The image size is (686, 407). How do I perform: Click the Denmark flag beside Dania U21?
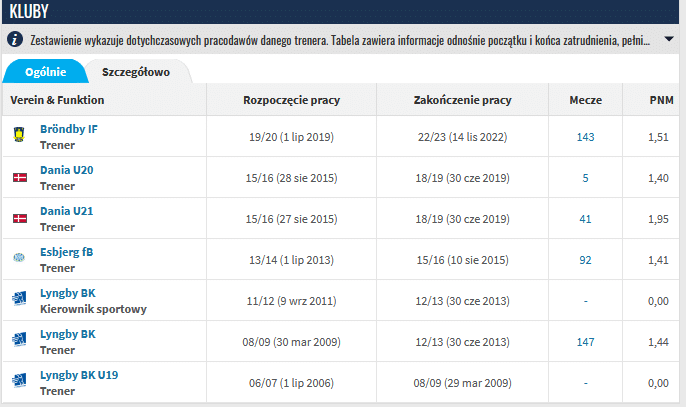[18, 218]
